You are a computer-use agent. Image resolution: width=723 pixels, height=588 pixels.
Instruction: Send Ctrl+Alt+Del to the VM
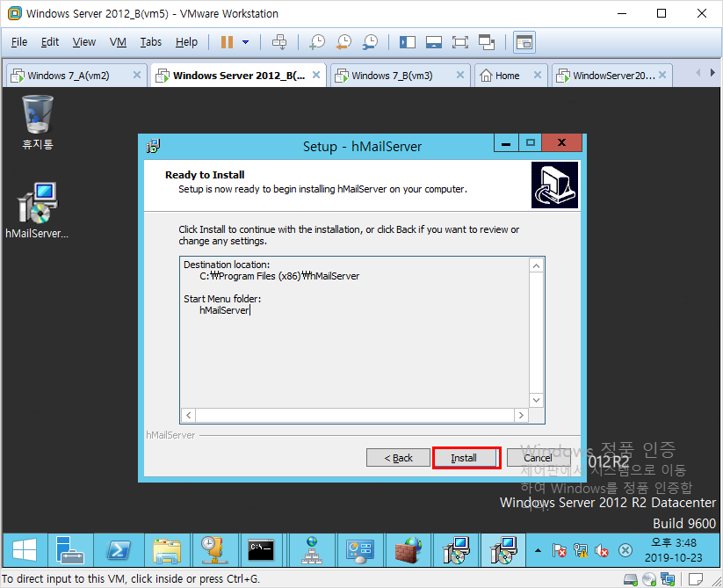[x=279, y=42]
